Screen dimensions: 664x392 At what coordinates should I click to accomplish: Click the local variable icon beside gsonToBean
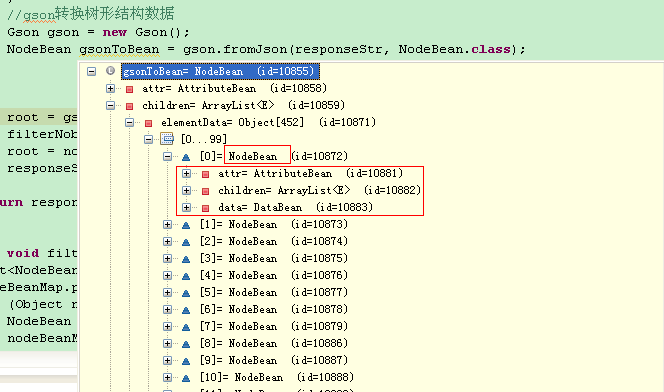click(x=110, y=71)
